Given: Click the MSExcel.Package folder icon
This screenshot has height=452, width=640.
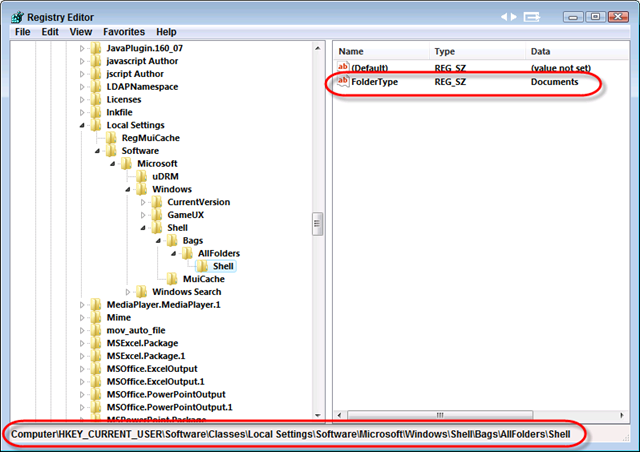Looking at the screenshot, I should [96, 343].
